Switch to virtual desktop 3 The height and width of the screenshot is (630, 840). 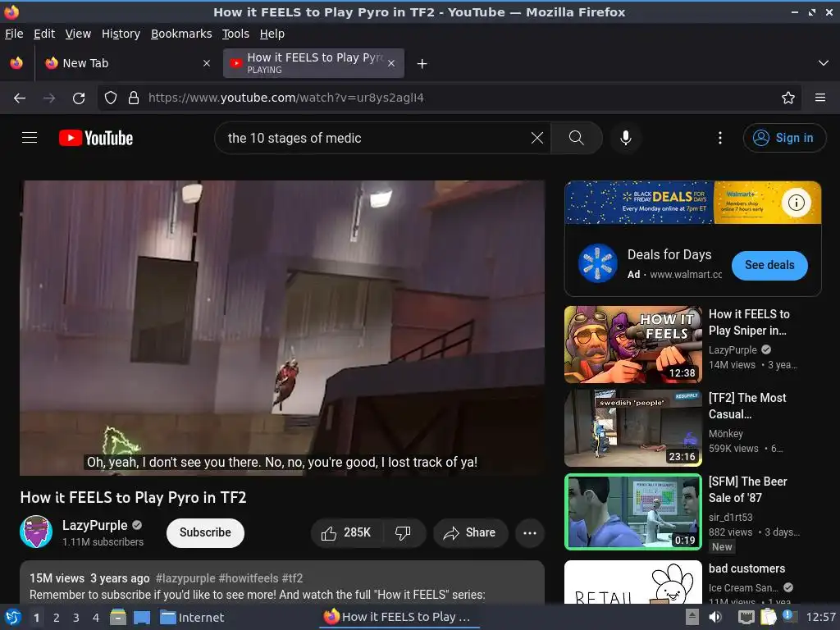(76, 618)
